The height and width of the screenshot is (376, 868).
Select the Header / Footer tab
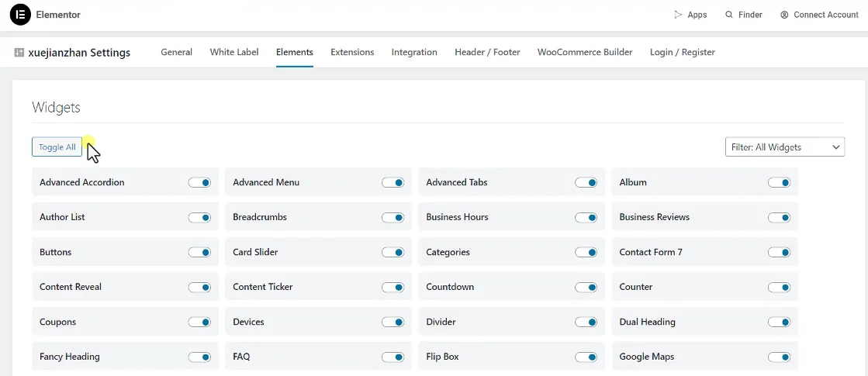tap(487, 52)
